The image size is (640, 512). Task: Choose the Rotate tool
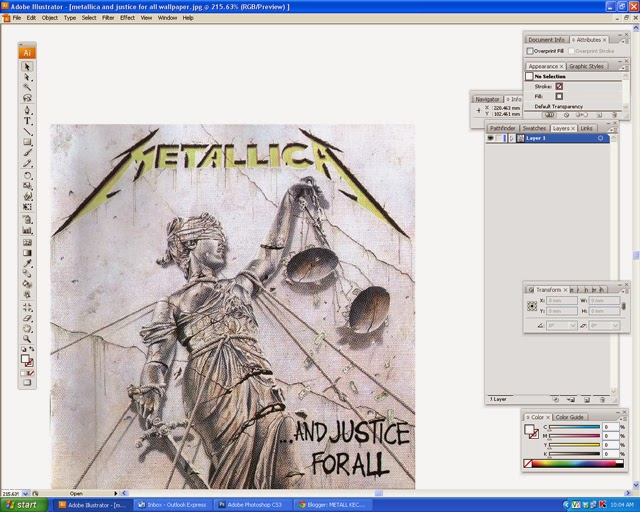(27, 176)
